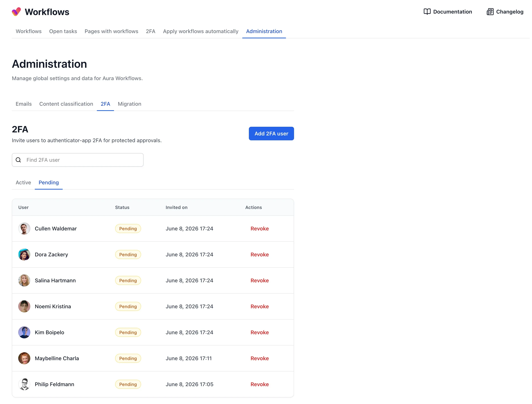Revoke Dora Zackery's invitation

point(259,254)
